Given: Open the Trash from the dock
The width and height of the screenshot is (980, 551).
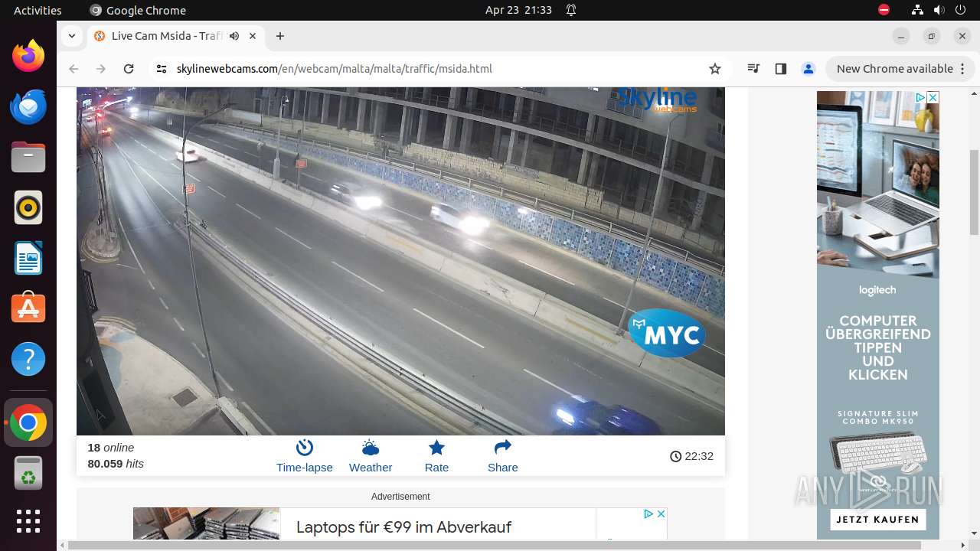Looking at the screenshot, I should tap(28, 473).
